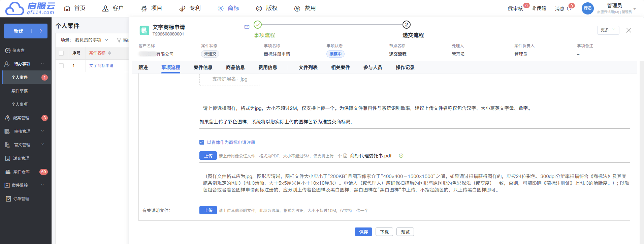The height and width of the screenshot is (244, 644).
Task: Expand the 官文管理 sidebar group
Action: [42, 145]
